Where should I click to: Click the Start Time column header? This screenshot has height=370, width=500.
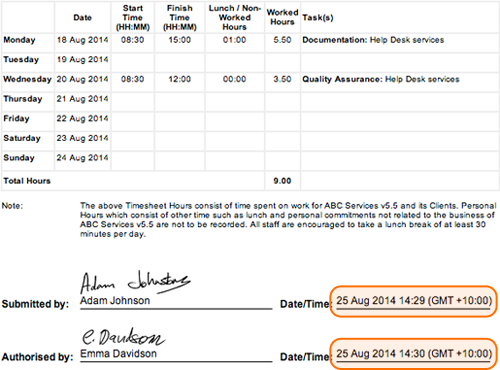(x=133, y=18)
